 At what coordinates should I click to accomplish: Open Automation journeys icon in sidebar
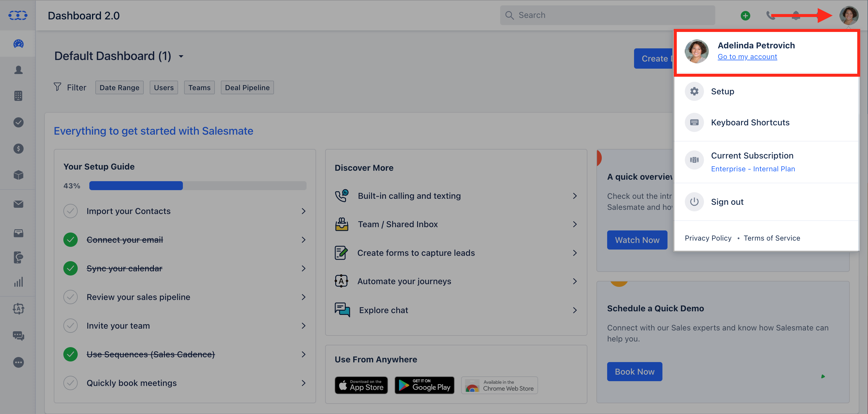pyautogui.click(x=18, y=309)
